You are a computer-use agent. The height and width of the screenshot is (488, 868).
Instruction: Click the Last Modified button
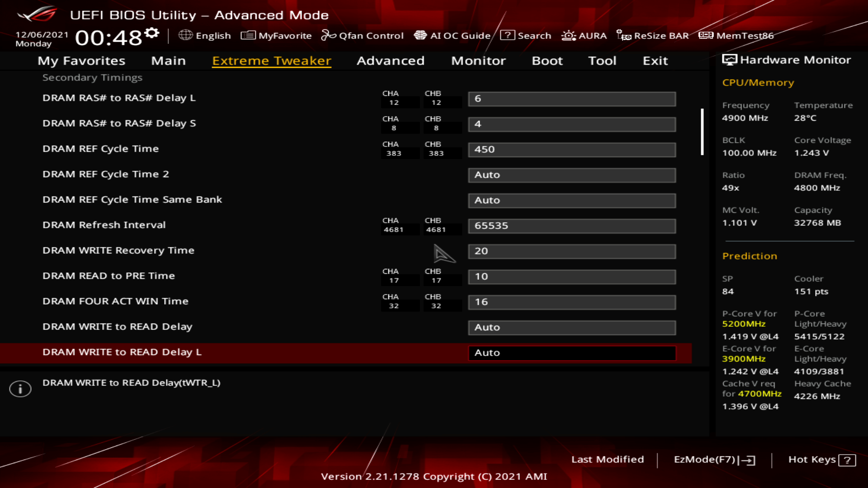607,460
